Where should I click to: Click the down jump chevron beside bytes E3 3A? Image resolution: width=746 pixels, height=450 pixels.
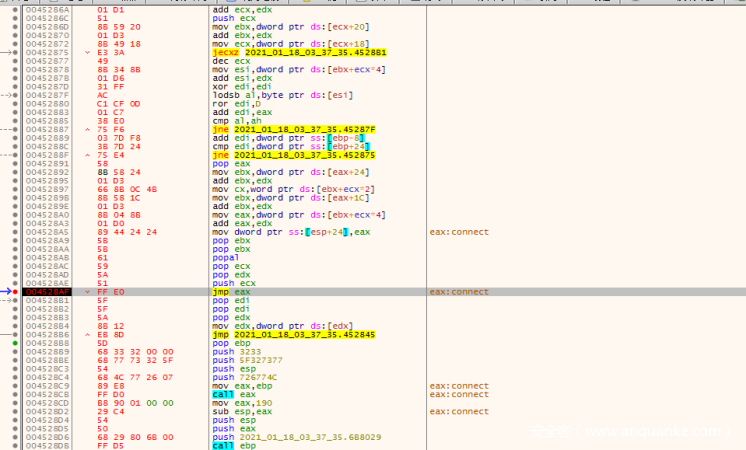coord(87,50)
